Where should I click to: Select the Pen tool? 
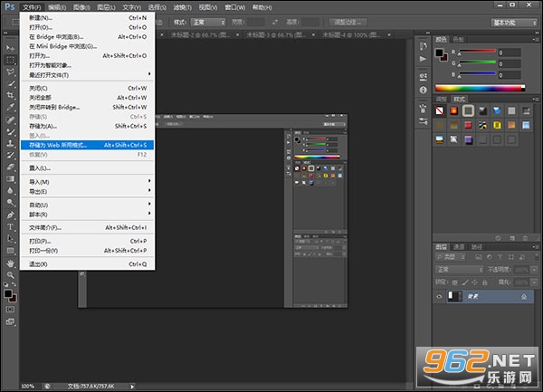pyautogui.click(x=10, y=215)
